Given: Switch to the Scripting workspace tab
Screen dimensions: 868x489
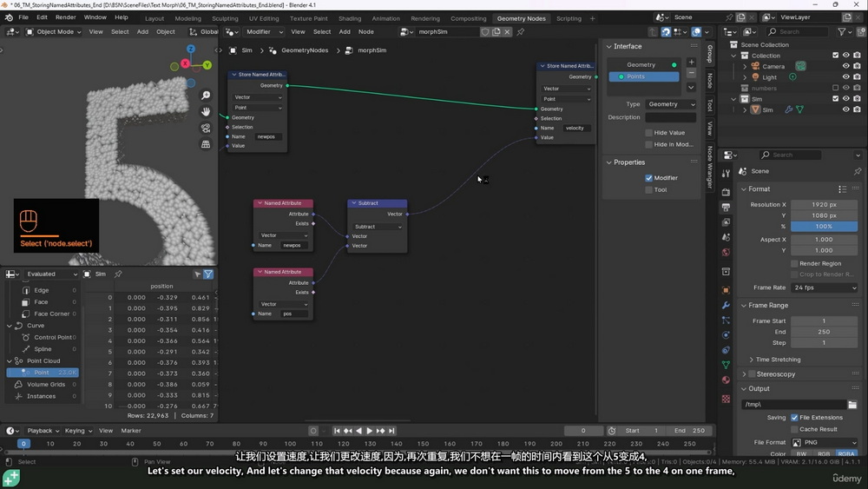Looking at the screenshot, I should [x=569, y=18].
